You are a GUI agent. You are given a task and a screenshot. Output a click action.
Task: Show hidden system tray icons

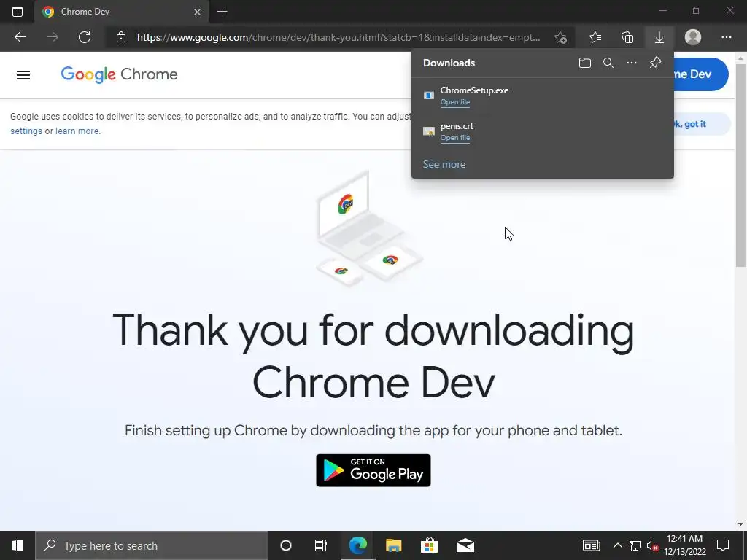click(x=617, y=545)
